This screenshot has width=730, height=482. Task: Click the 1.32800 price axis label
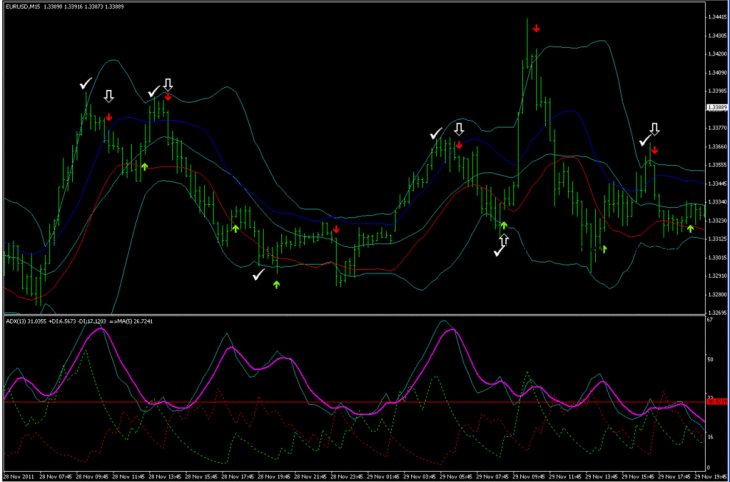716,294
